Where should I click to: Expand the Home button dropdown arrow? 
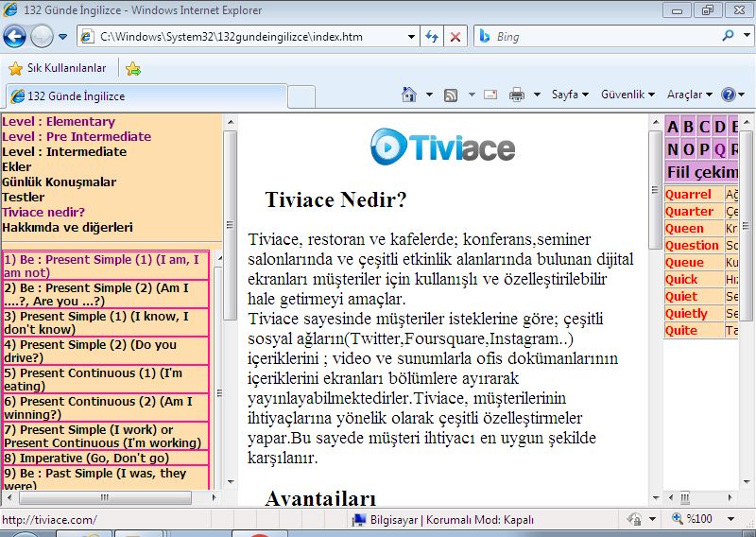point(429,95)
